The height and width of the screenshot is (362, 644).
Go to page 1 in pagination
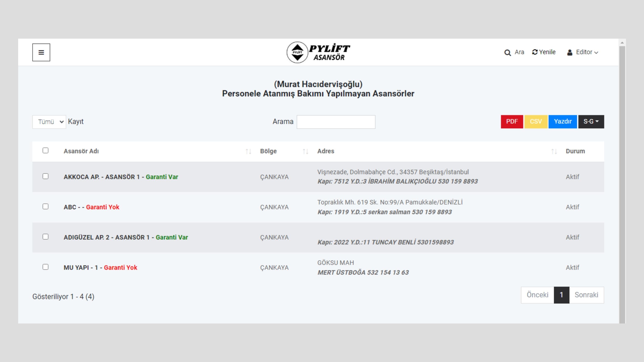[x=561, y=295]
